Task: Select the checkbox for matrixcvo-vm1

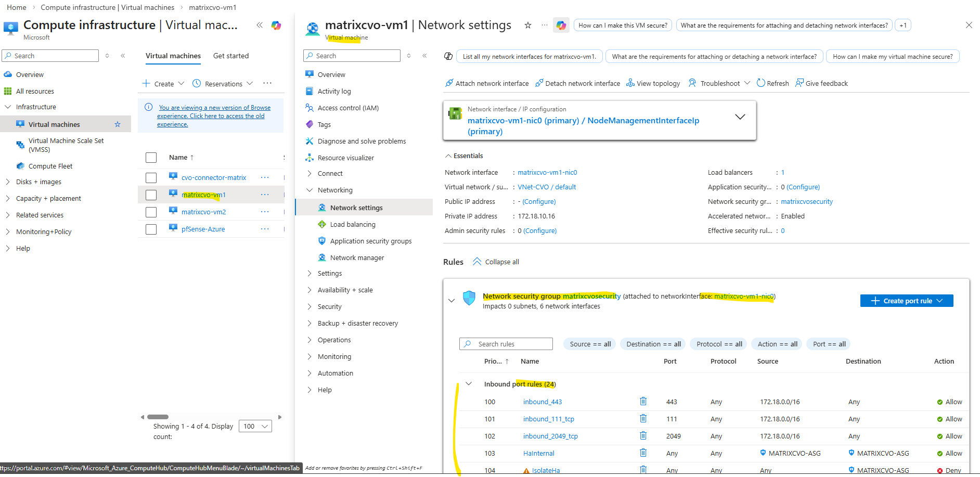Action: 151,195
